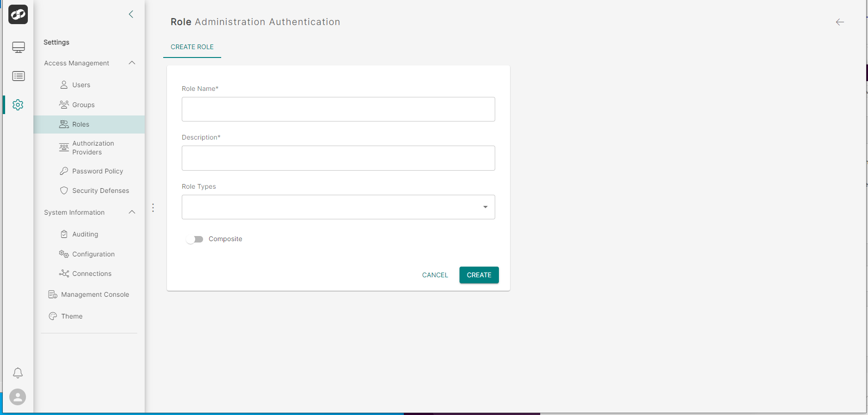Toggle the Composite switch
Viewport: 868px width, 415px height.
195,239
